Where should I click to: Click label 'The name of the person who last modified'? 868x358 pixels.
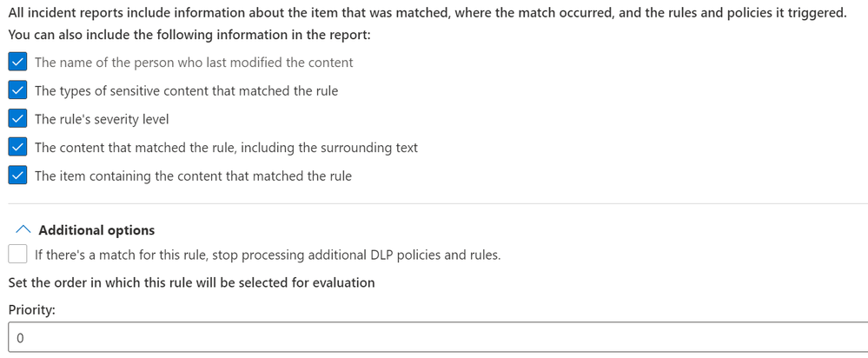(194, 63)
